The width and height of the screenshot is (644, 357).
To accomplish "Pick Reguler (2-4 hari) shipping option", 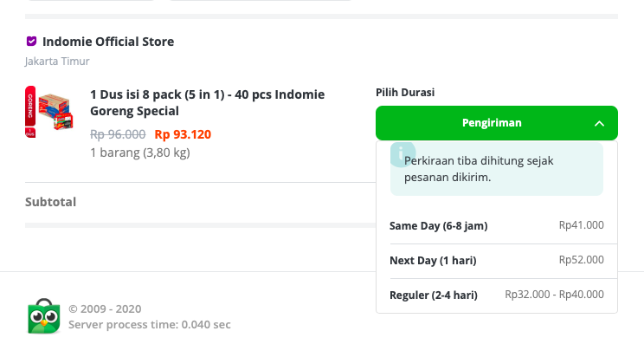I will (x=497, y=295).
